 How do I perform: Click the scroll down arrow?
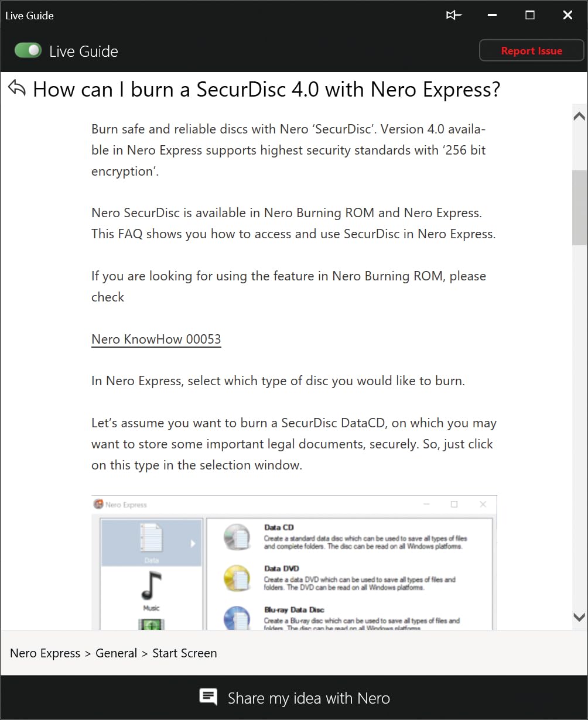click(579, 617)
